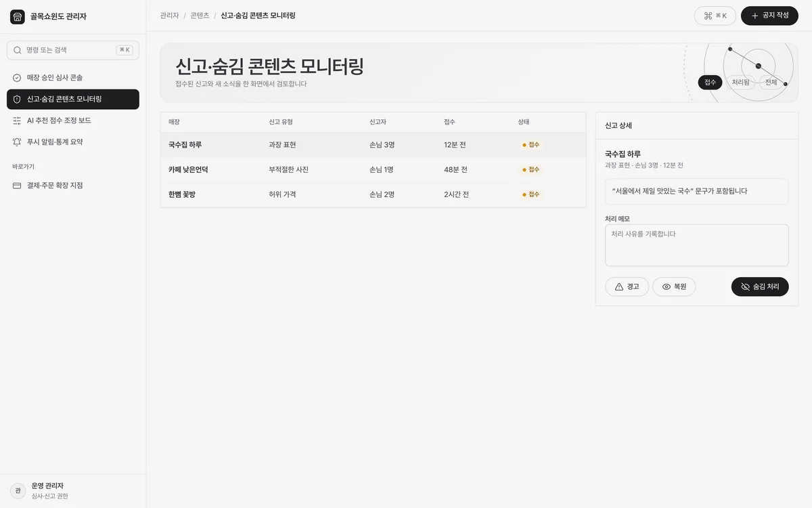This screenshot has width=812, height=508.
Task: Click the 관 avatar at sidebar bottom
Action: click(18, 490)
